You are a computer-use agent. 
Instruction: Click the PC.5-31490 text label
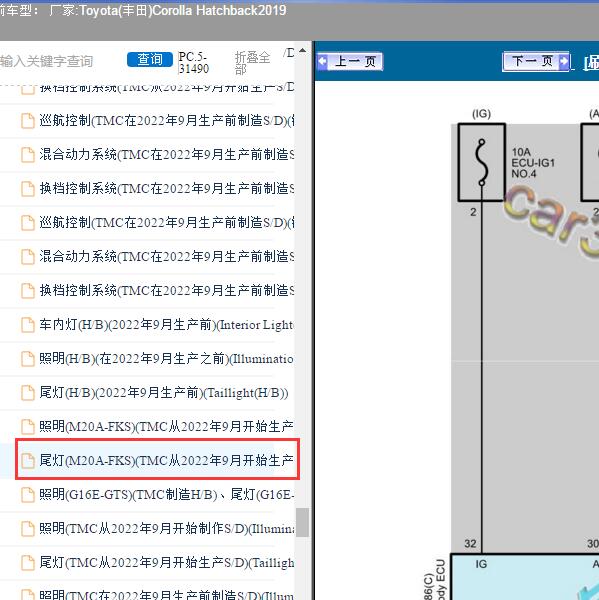coord(194,63)
